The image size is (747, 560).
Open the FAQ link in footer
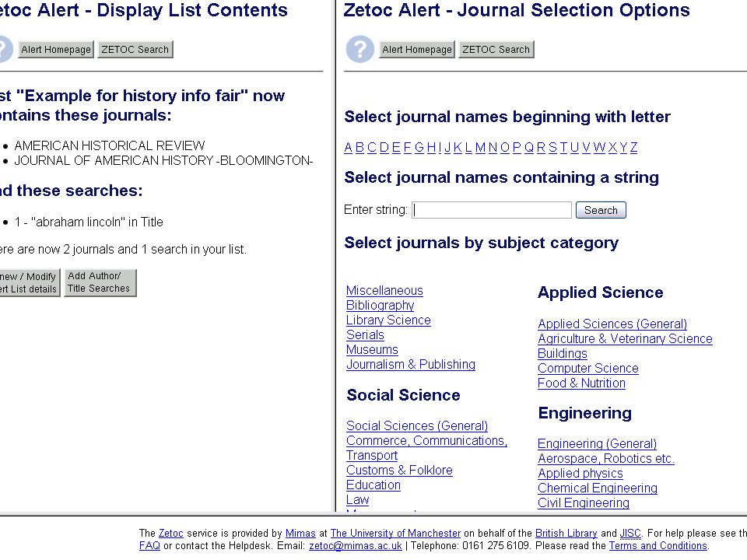coord(149,546)
